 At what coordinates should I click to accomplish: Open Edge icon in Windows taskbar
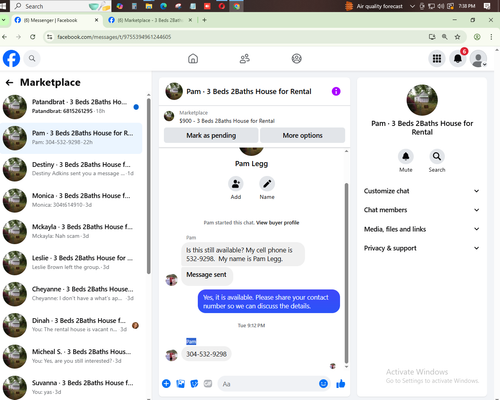click(x=163, y=6)
